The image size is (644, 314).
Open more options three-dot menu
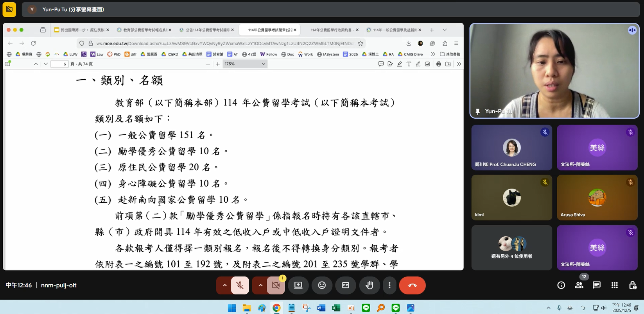click(x=389, y=285)
